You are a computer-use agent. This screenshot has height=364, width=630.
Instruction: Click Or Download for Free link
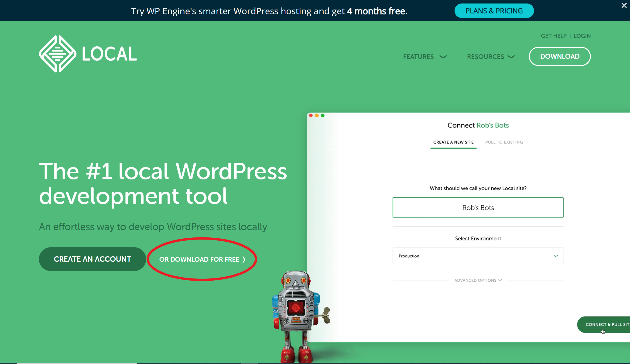tap(202, 259)
